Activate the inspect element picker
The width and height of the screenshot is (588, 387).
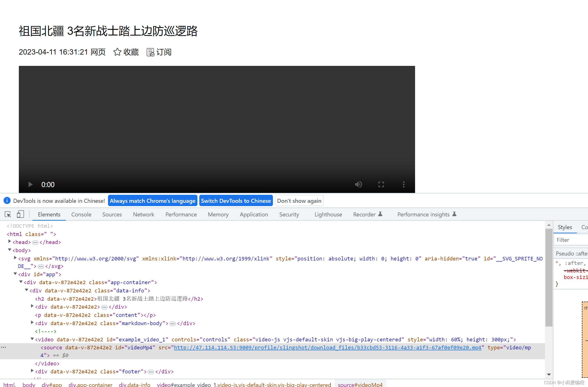coord(8,214)
